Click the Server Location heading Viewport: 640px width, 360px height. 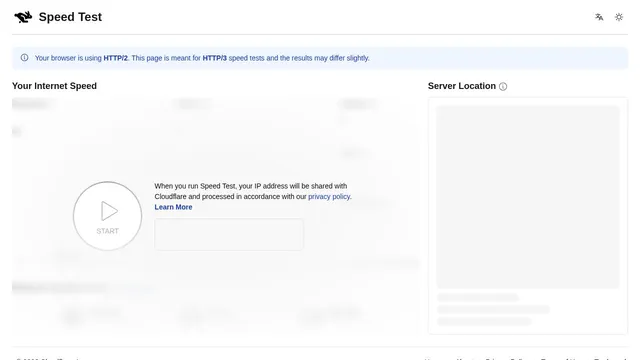(462, 86)
